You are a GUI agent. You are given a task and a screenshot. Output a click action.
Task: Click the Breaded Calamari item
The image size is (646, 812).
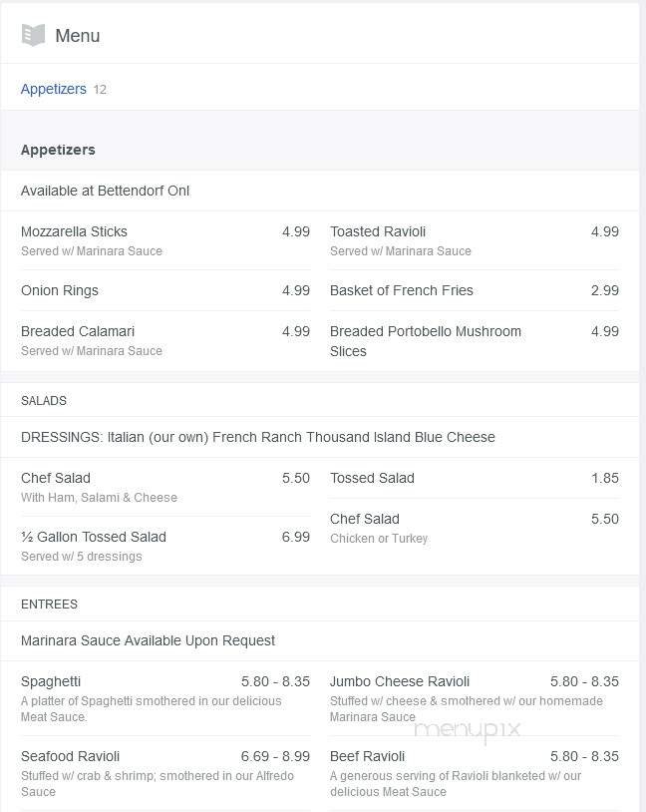click(x=78, y=331)
